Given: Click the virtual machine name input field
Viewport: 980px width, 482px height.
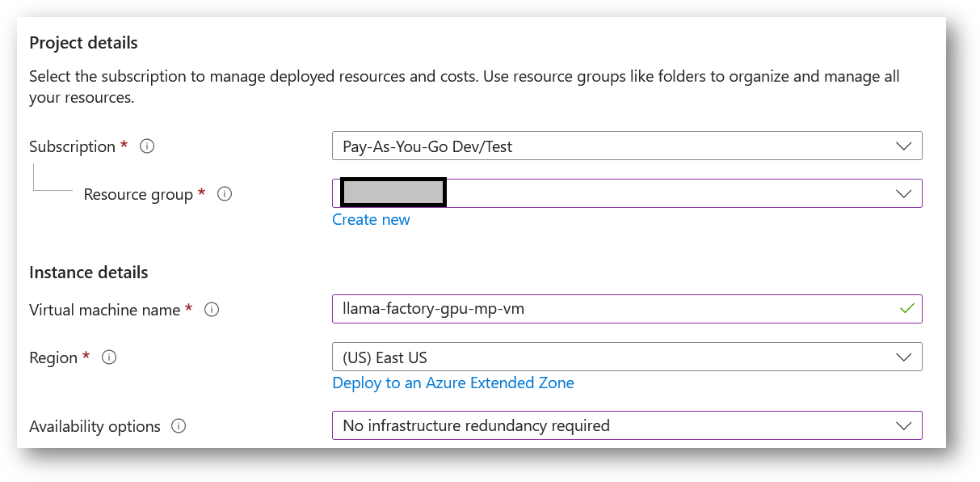Looking at the screenshot, I should tap(566, 309).
